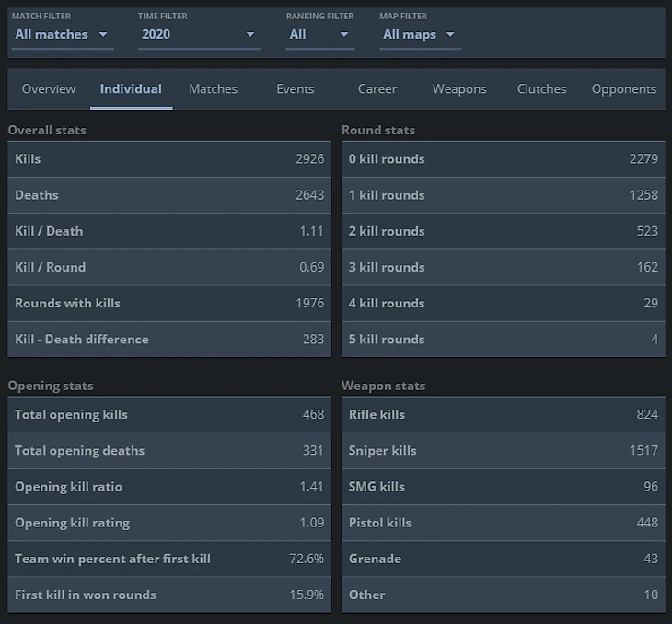The image size is (672, 624).
Task: Click the Kills row in Overall stats
Action: point(168,159)
